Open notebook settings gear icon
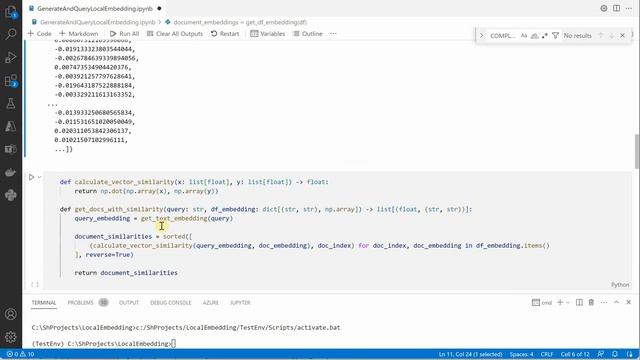640x360 pixels. (x=604, y=8)
